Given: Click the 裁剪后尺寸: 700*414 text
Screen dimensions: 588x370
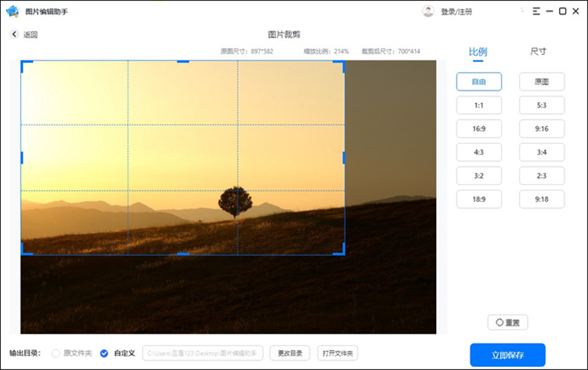Looking at the screenshot, I should click(x=391, y=51).
